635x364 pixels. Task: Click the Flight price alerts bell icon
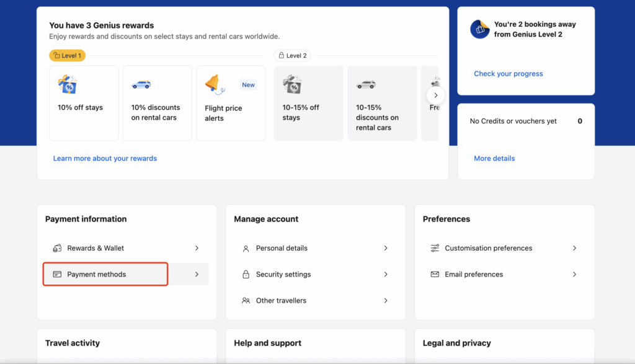214,85
